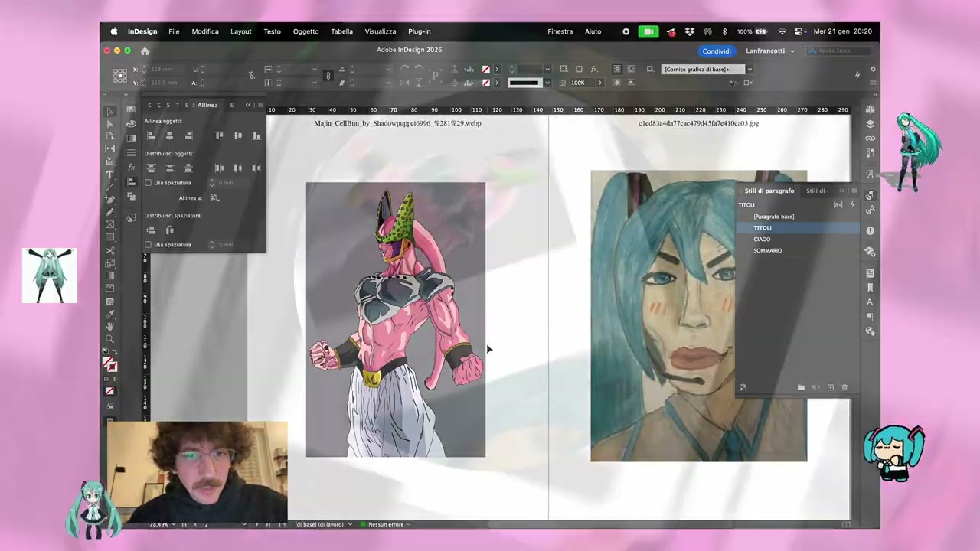Open the File menu
Screen dimensions: 980x551
(174, 31)
